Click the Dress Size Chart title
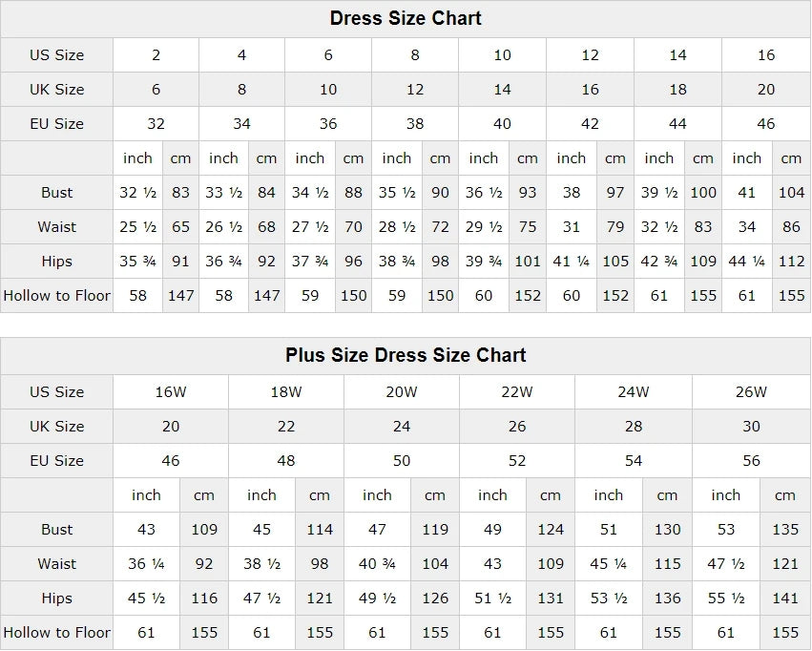 tap(406, 18)
